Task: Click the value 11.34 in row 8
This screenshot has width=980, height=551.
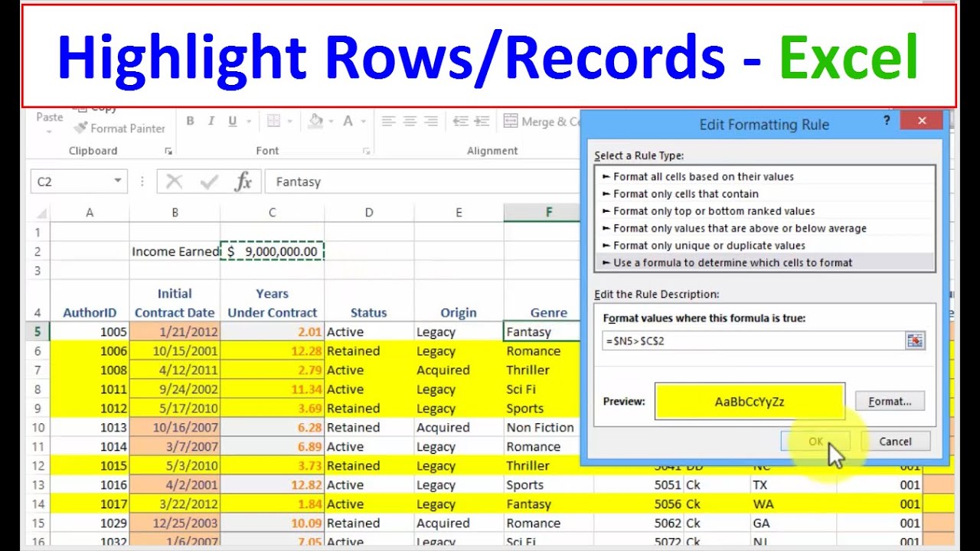Action: pyautogui.click(x=272, y=390)
